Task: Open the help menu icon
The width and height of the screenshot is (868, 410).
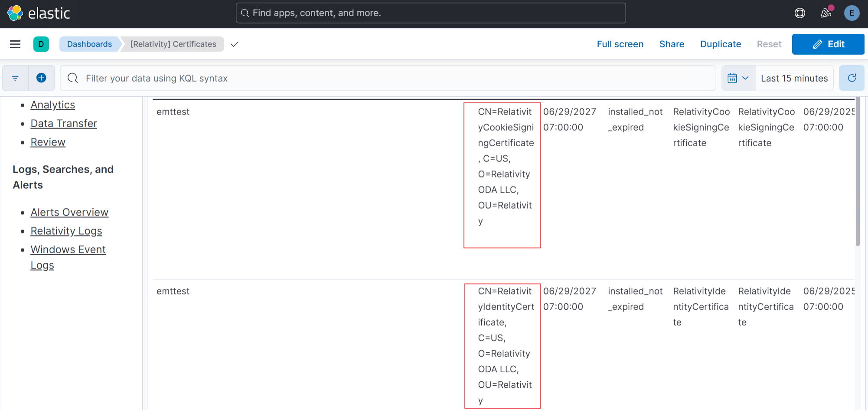Action: click(799, 13)
